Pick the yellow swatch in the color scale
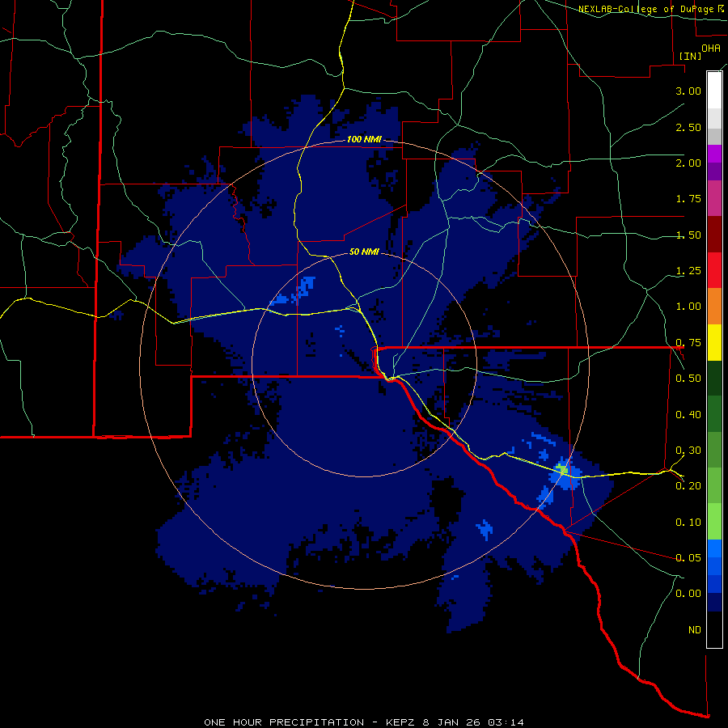Image resolution: width=728 pixels, height=728 pixels. click(x=714, y=342)
